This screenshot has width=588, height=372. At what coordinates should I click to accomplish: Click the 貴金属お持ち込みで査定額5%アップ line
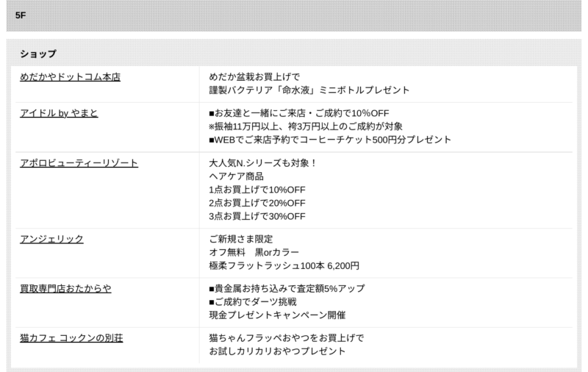click(x=287, y=289)
